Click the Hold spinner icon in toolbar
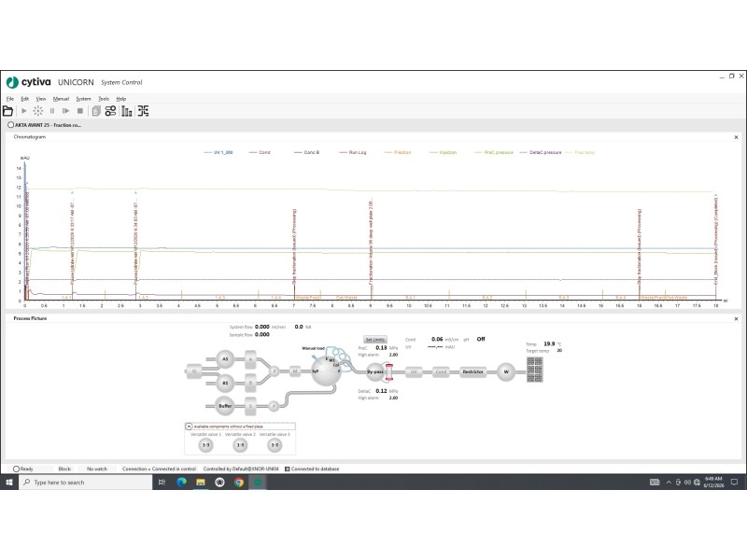 (x=38, y=111)
